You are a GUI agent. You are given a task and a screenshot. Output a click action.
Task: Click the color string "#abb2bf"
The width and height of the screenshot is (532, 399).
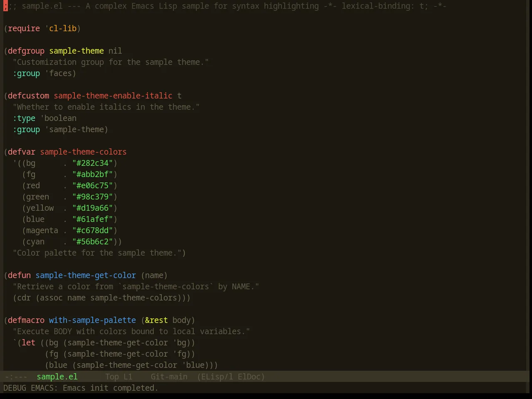[x=92, y=174]
